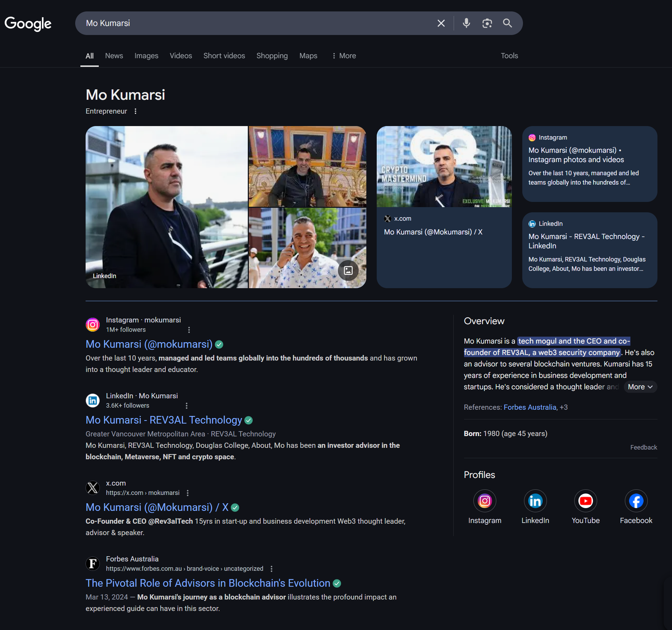672x630 pixels.
Task: Open three-dot menu next to Entrepreneur
Action: pyautogui.click(x=136, y=111)
